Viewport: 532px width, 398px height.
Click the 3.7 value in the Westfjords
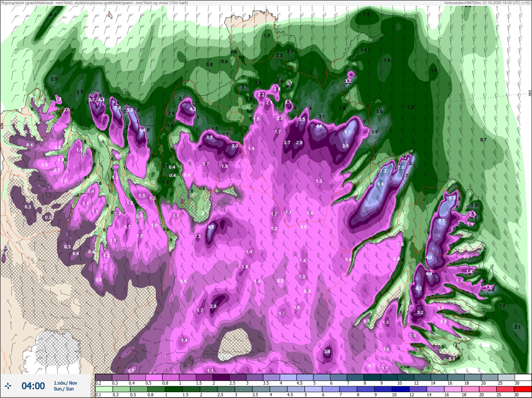click(92, 100)
